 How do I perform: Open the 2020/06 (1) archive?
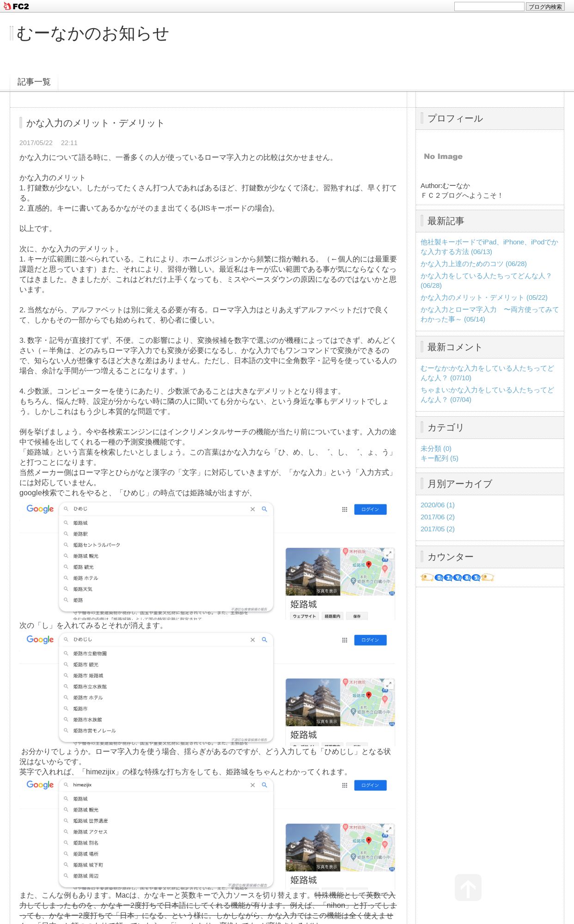pos(438,505)
